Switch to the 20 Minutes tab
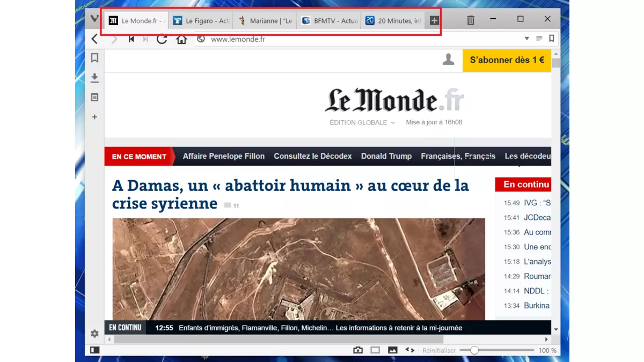Screen dimensions: 644x362 click(393, 21)
